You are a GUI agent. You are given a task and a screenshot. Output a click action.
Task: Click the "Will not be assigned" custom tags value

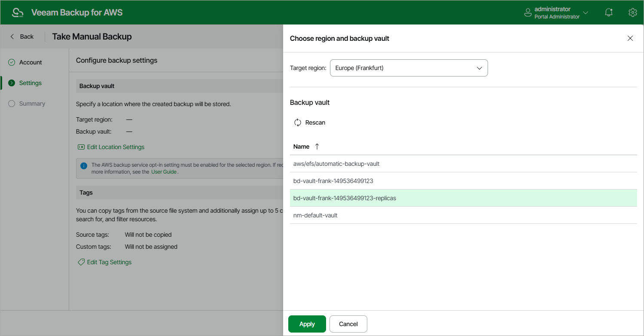[151, 247]
